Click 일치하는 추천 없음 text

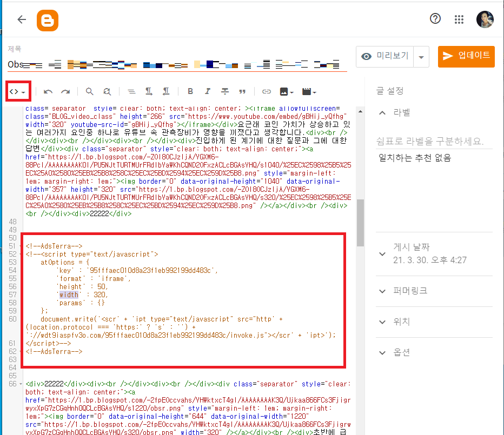pos(415,158)
